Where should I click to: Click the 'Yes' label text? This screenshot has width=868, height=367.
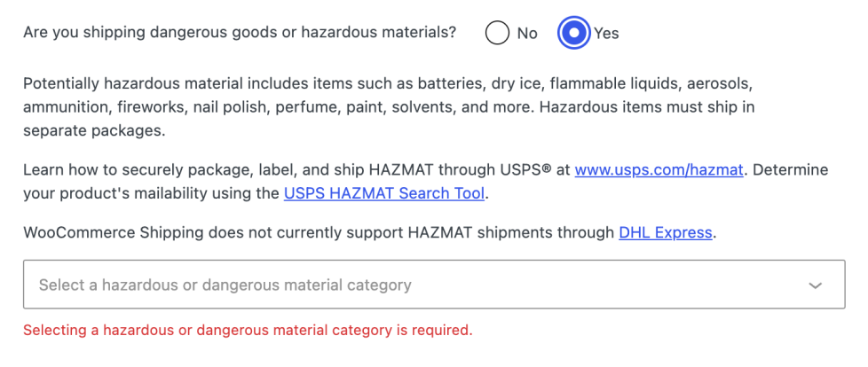(606, 34)
